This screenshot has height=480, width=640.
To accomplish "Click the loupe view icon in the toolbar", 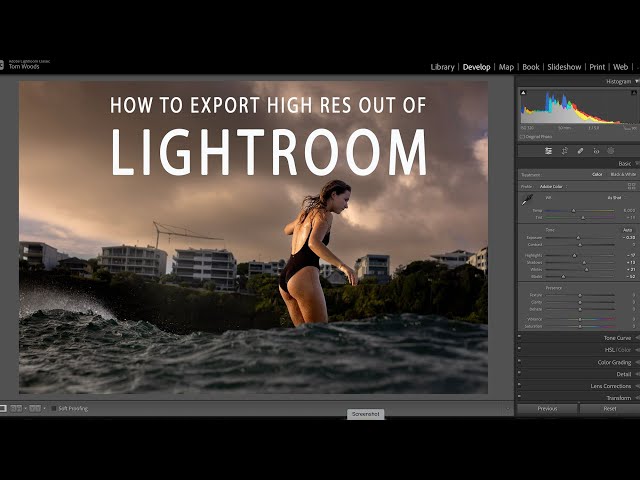I will (x=3, y=408).
